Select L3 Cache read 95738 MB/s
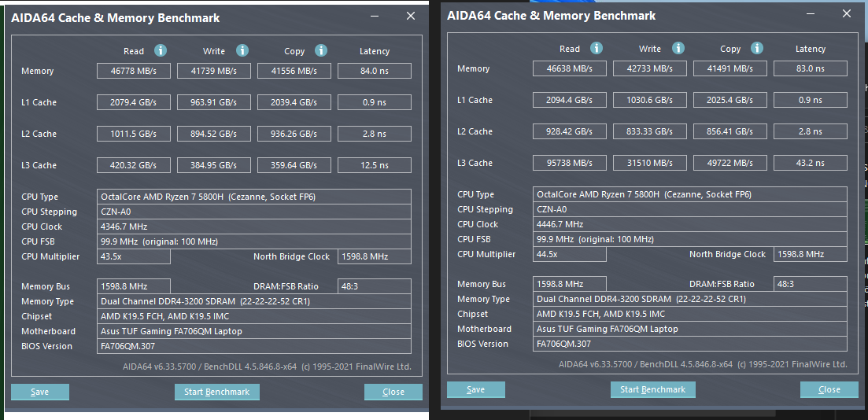Viewport: 868px width, 420px height. [569, 164]
